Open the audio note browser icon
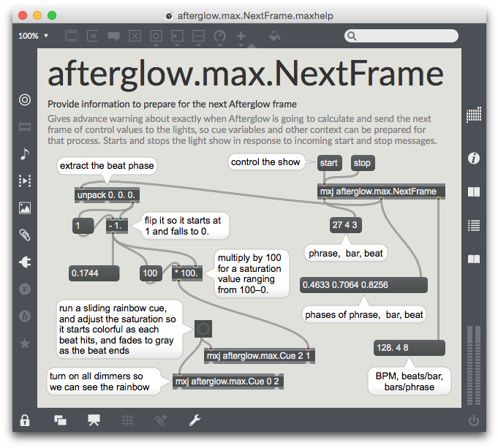The image size is (498, 448). [25, 154]
